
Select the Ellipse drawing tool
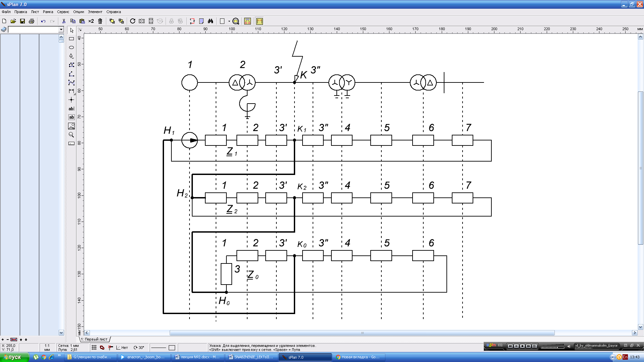(71, 48)
